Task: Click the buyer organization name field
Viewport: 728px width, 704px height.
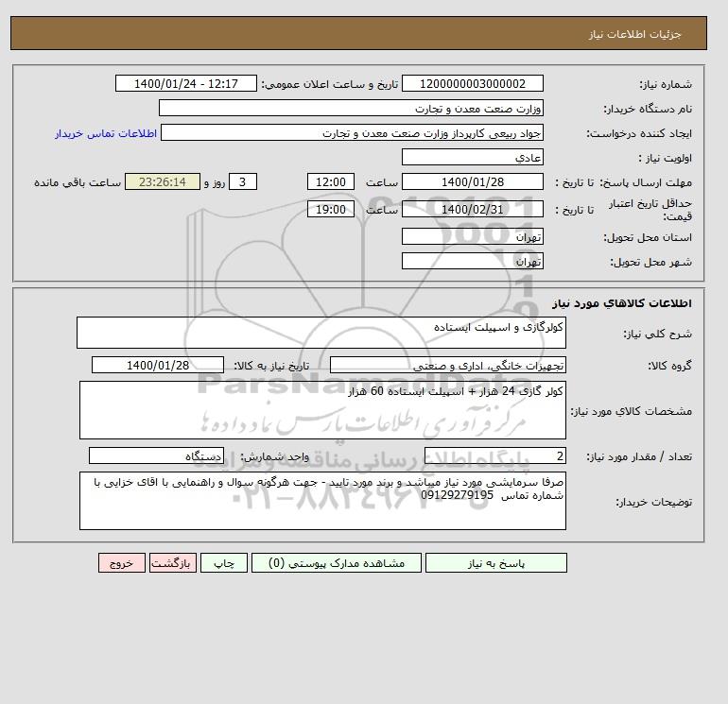Action: (351, 108)
